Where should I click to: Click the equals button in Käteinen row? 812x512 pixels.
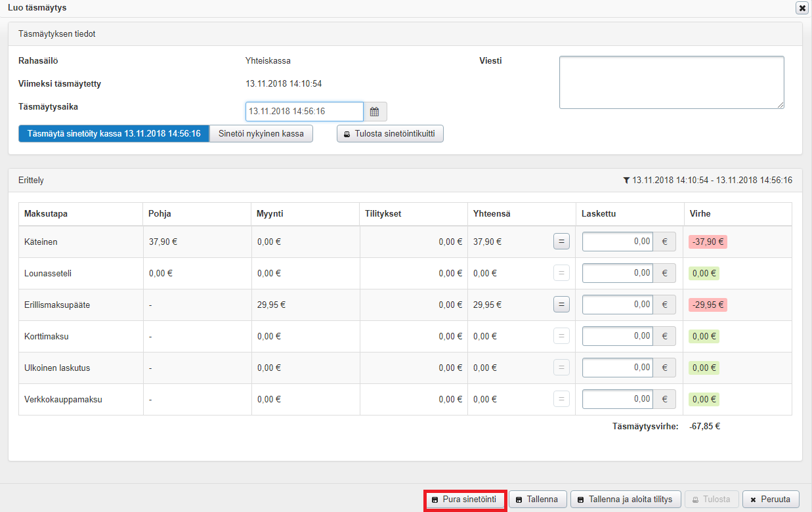[x=561, y=242]
